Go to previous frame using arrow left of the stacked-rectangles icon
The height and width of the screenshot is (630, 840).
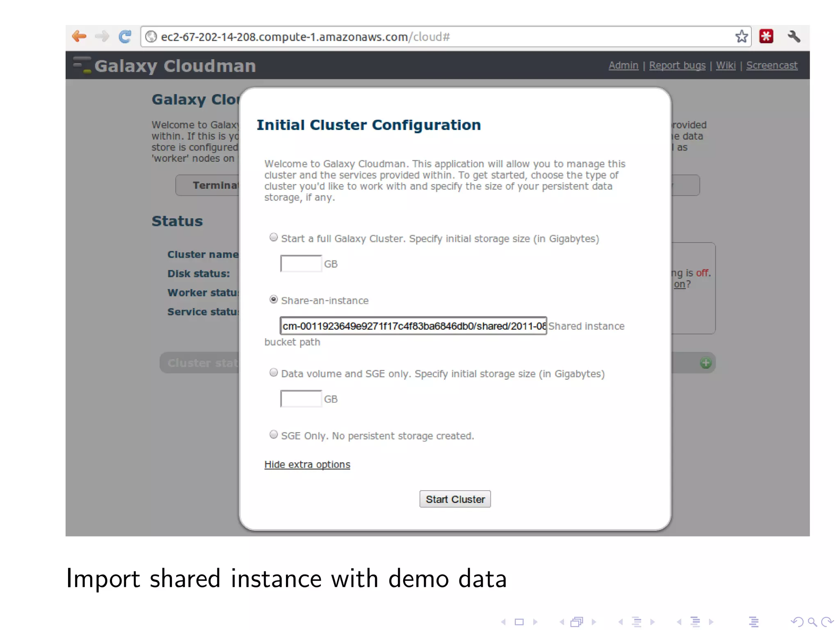pos(562,622)
